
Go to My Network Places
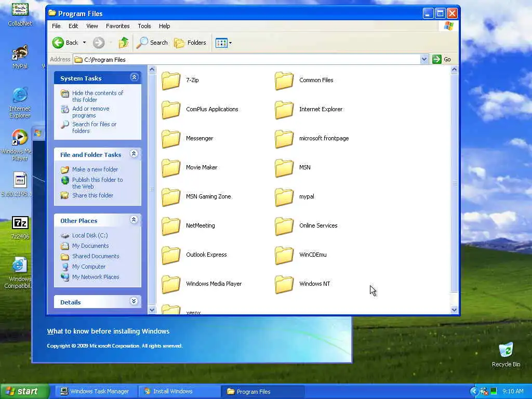coord(96,277)
